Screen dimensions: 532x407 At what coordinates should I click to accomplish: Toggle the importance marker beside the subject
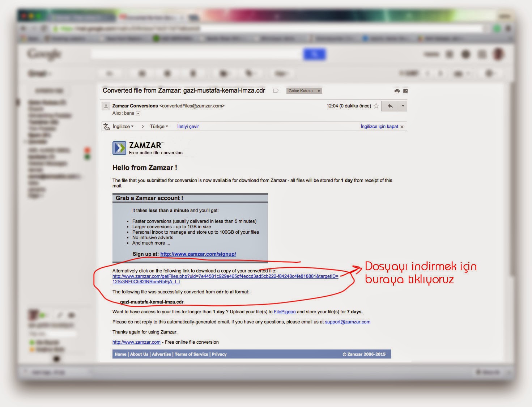click(276, 91)
